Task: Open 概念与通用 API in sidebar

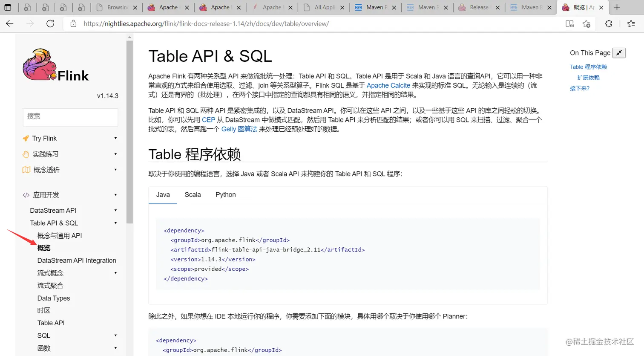Action: point(60,235)
